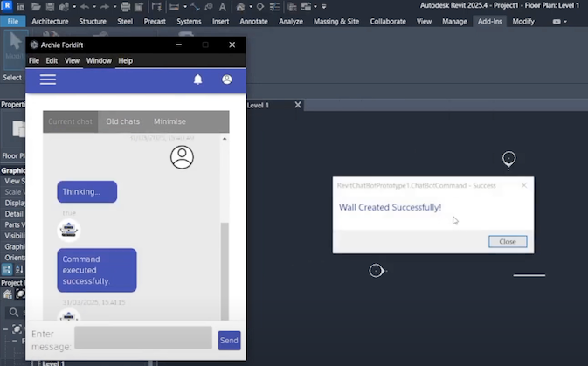Open Edit menu in Archie Forklift window

click(x=52, y=61)
